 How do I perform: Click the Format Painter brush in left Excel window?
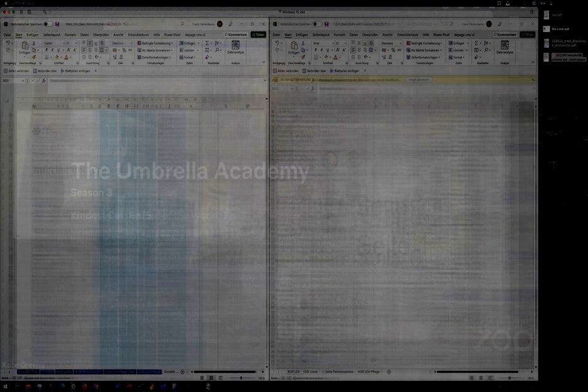point(34,57)
